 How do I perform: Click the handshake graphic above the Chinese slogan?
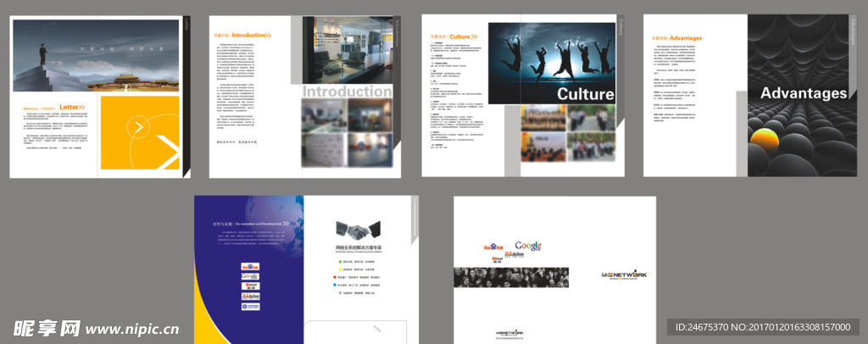pyautogui.click(x=359, y=229)
